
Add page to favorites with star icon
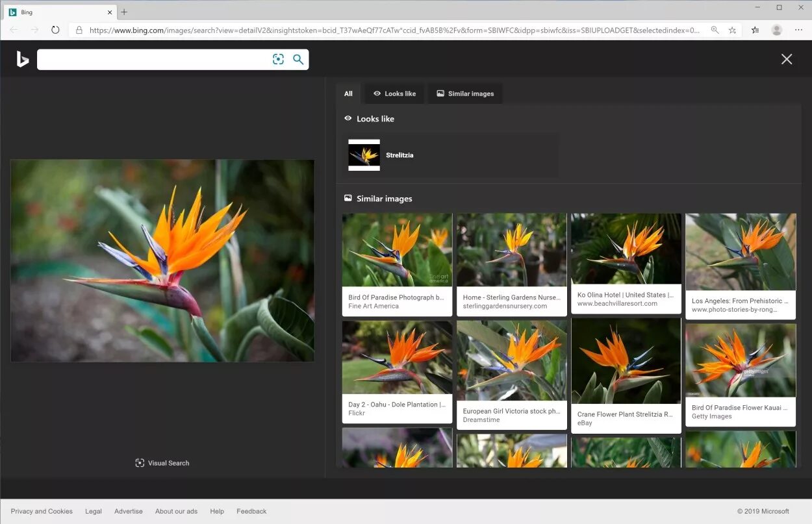(x=732, y=30)
